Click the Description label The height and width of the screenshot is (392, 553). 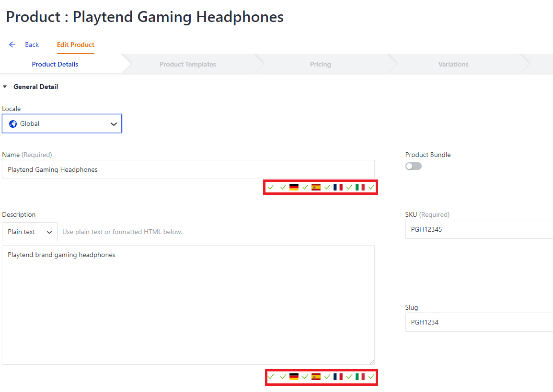pyautogui.click(x=19, y=214)
